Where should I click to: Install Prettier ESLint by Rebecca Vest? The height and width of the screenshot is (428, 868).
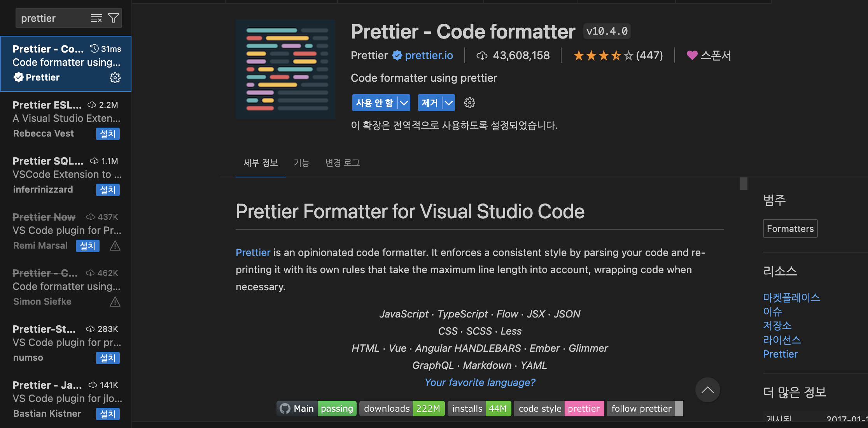tap(108, 134)
